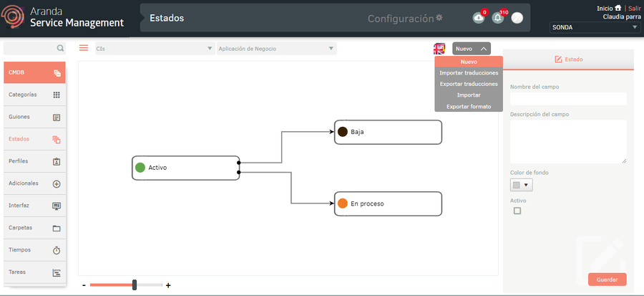
Task: Click the Interfaz monitor icon
Action: click(x=57, y=206)
